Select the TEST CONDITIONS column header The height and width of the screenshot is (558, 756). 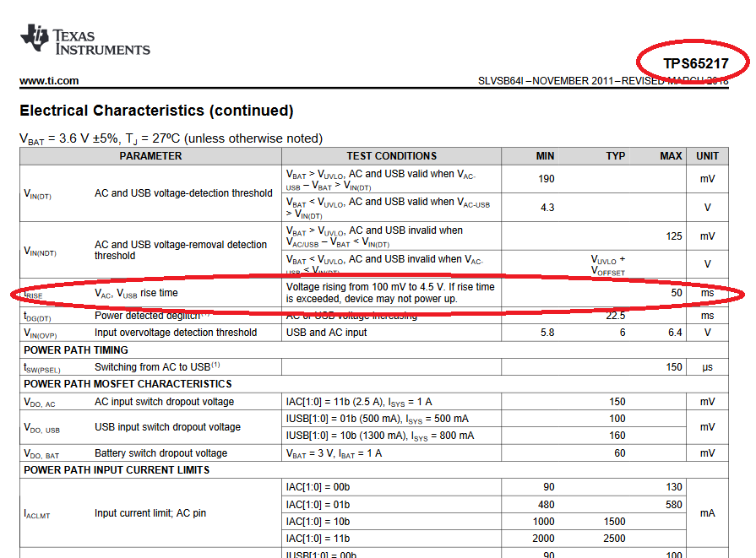pyautogui.click(x=391, y=156)
